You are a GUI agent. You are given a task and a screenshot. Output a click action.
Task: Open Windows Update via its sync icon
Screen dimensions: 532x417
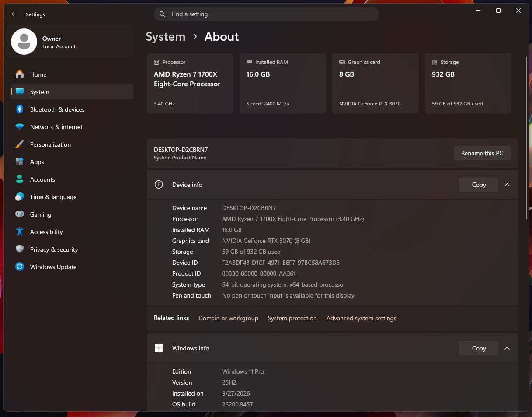[20, 267]
